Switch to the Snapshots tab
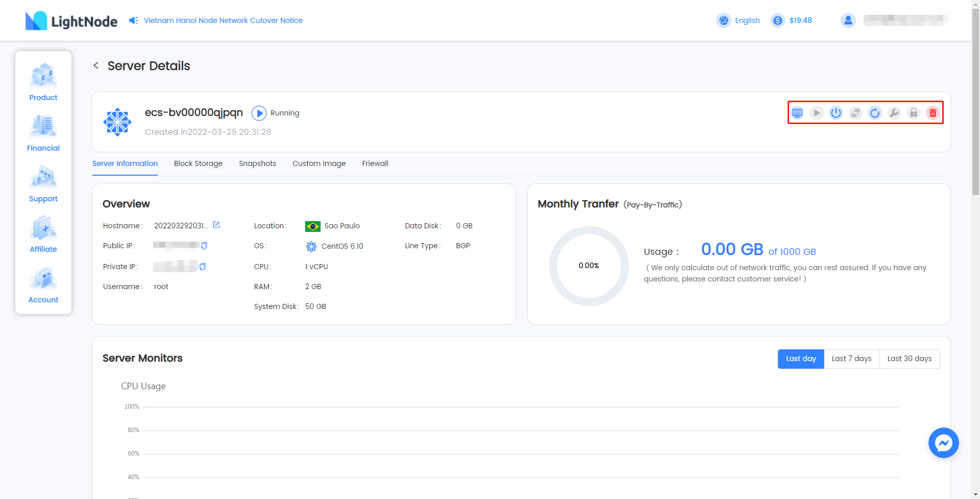980x499 pixels. (257, 163)
